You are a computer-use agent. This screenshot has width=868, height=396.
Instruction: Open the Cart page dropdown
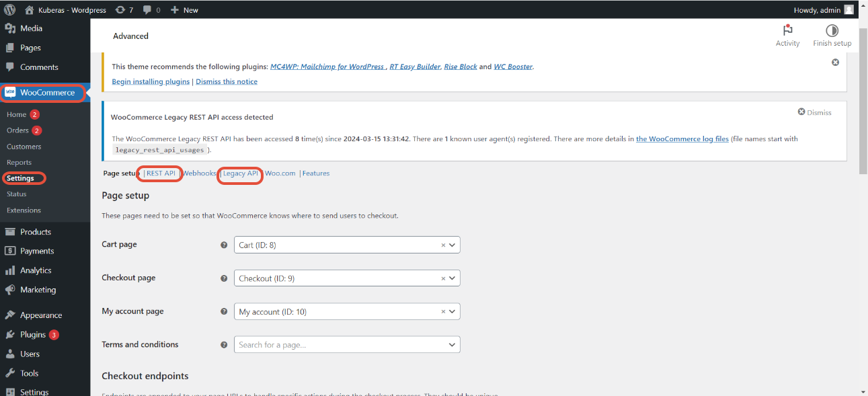(347, 245)
